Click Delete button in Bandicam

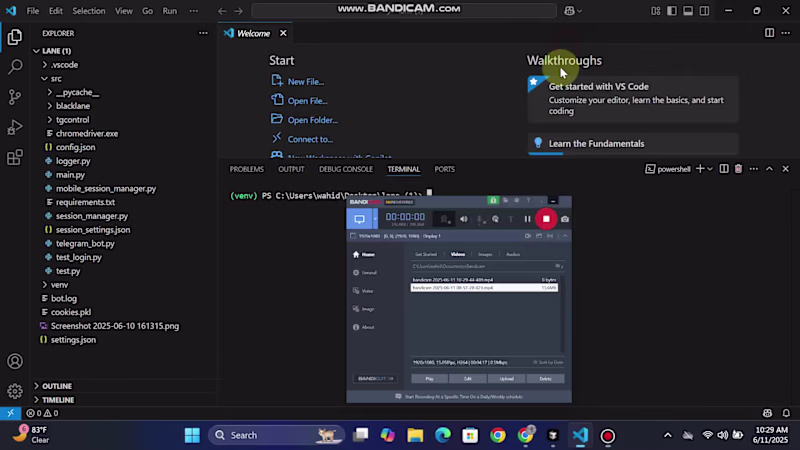click(x=545, y=379)
